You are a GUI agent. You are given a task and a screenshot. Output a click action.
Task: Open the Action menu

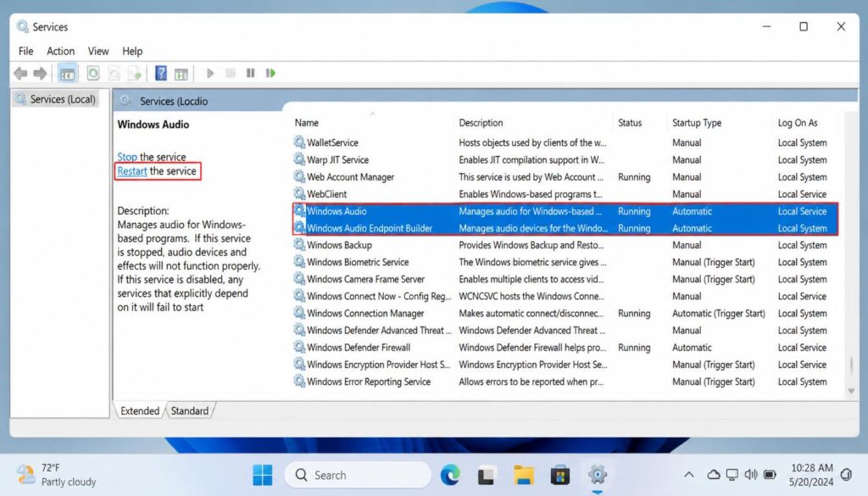[x=60, y=51]
